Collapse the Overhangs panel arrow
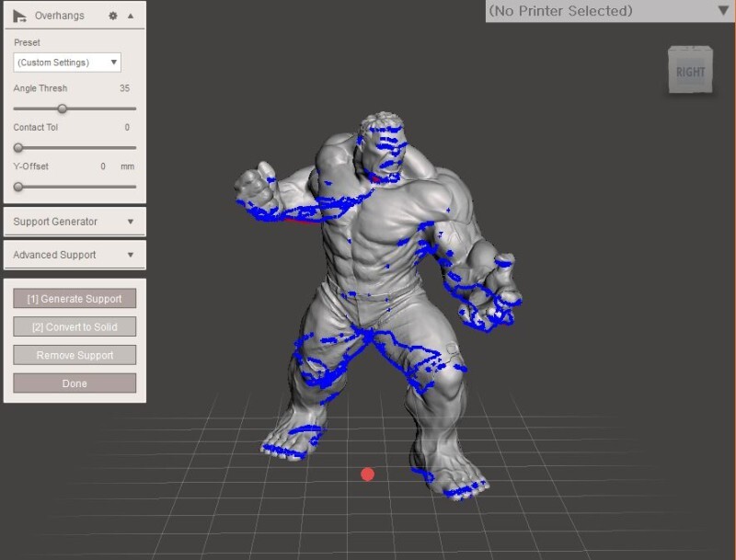This screenshot has height=560, width=736. 131,16
